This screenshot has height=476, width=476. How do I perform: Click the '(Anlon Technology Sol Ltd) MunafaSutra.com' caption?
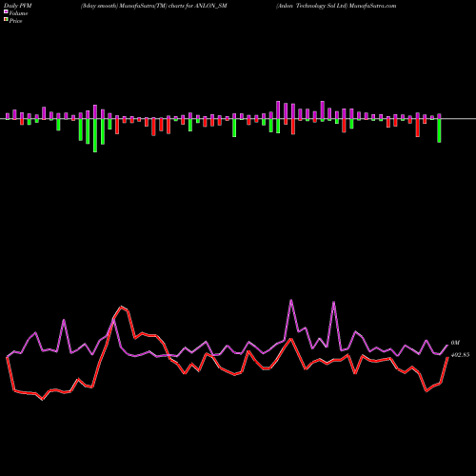click(x=336, y=6)
